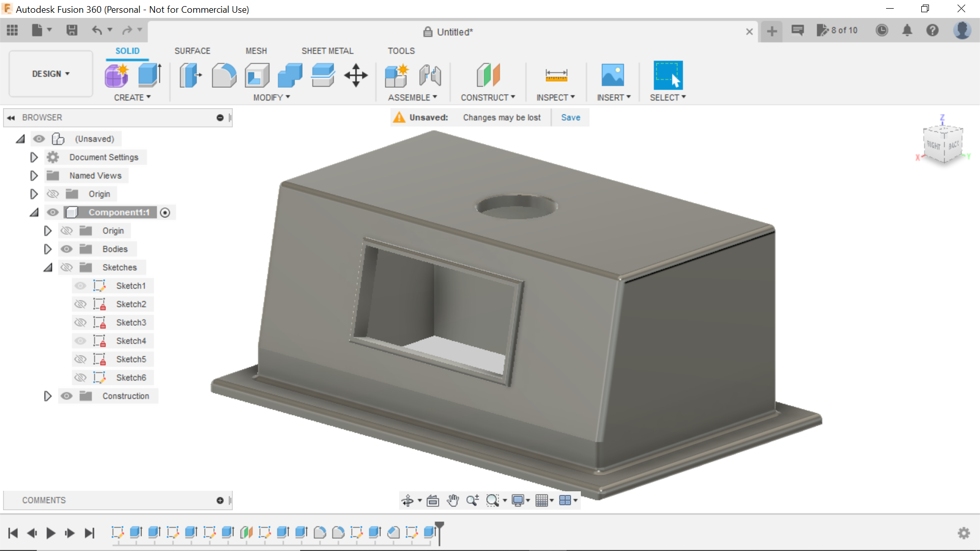The height and width of the screenshot is (551, 980).
Task: Open a new design with the plus tab
Action: [x=771, y=31]
